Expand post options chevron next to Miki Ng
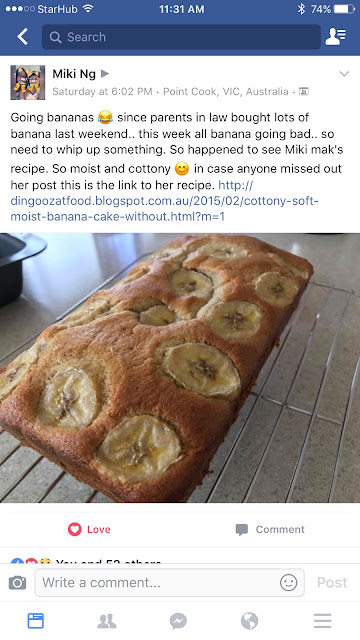360x640 pixels. [x=344, y=74]
